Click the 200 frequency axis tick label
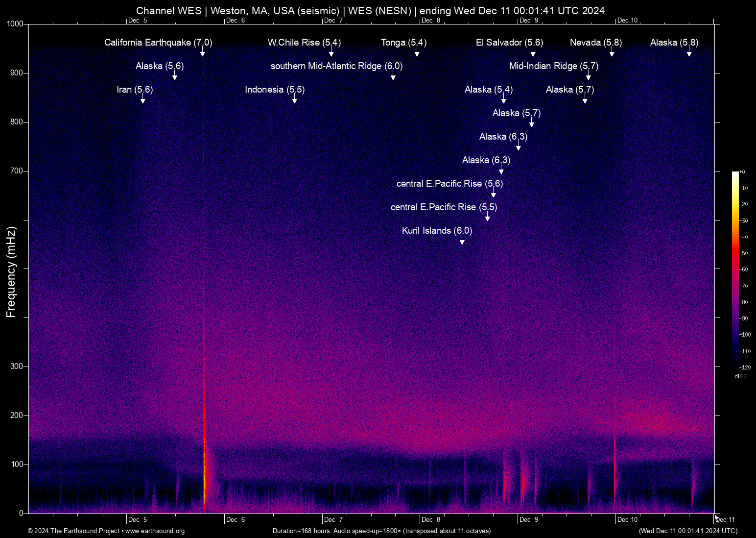This screenshot has width=756, height=538. click(17, 416)
